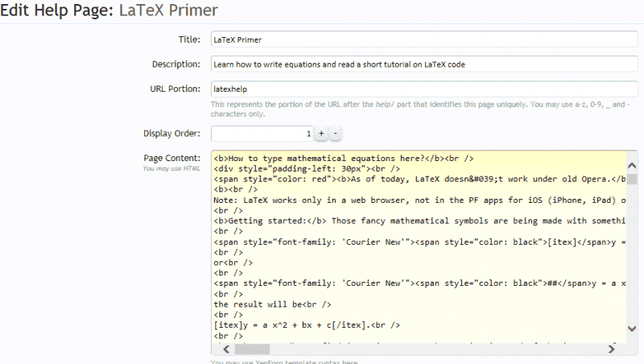Click the minus button beside Display Order

point(336,133)
